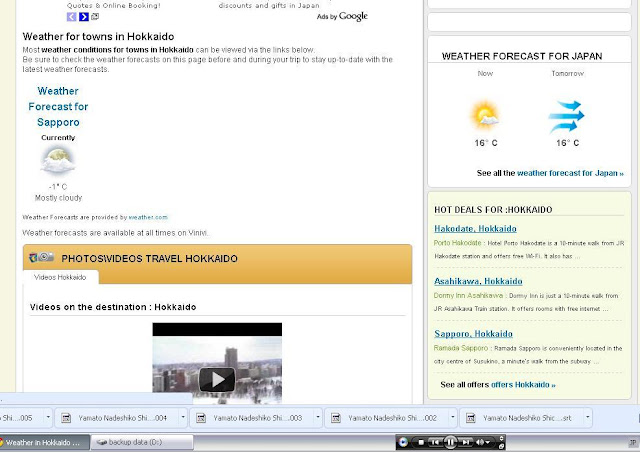Open weather forecast for Japan link
This screenshot has height=453, width=640.
tap(570, 173)
